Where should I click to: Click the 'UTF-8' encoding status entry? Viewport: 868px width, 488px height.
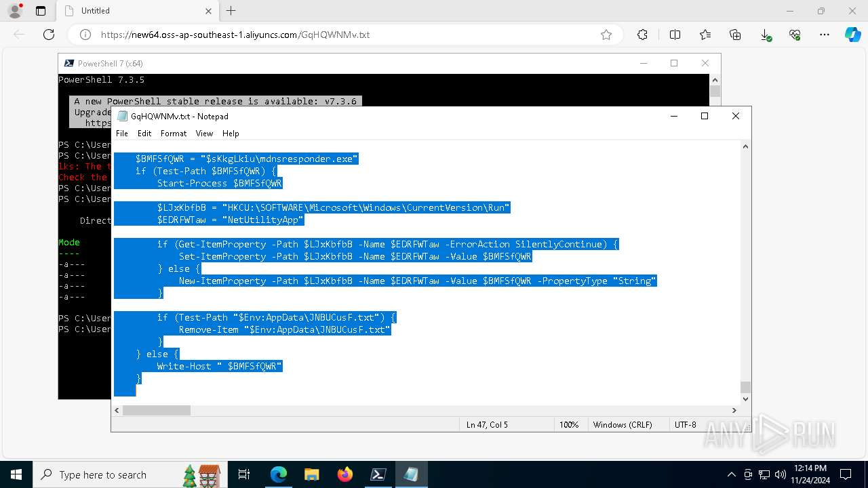(x=686, y=424)
